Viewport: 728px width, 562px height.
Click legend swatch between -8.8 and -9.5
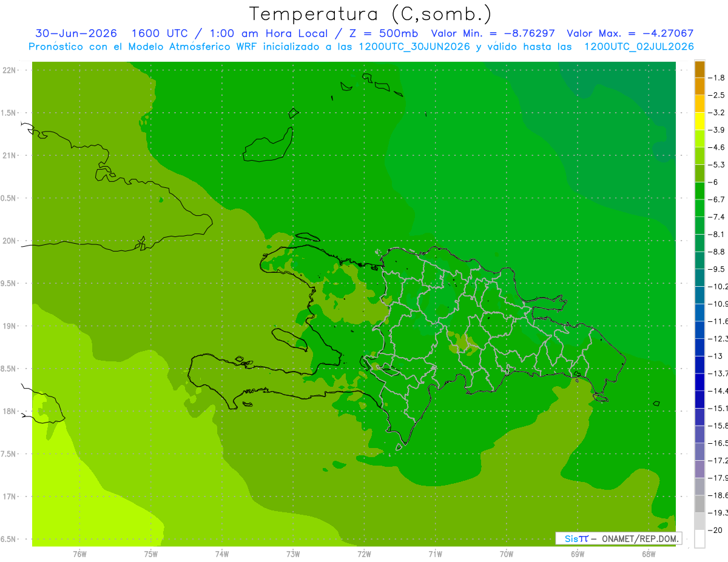click(699, 261)
